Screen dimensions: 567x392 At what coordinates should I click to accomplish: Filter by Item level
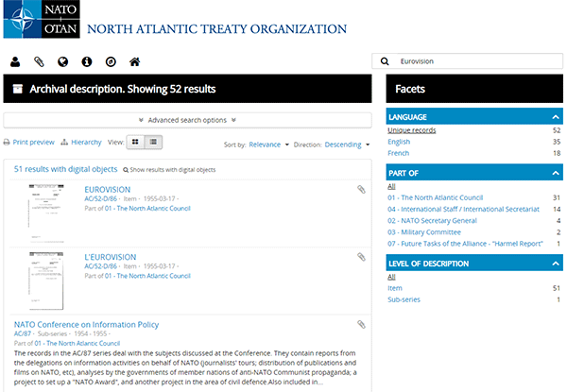pyautogui.click(x=395, y=288)
